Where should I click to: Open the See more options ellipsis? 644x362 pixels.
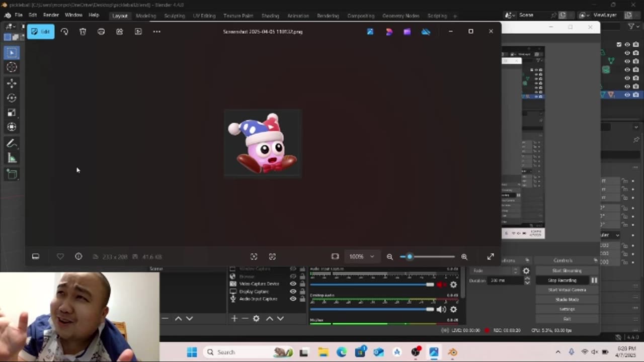click(x=156, y=32)
